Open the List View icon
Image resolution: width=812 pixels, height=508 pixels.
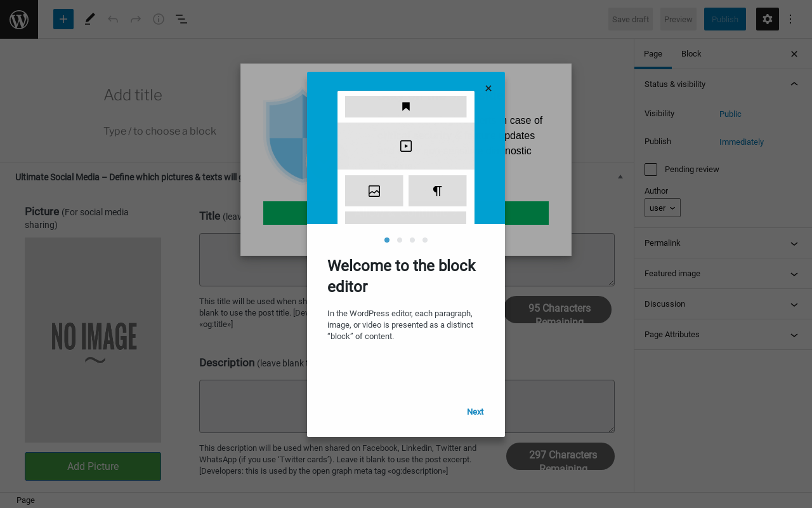click(181, 19)
